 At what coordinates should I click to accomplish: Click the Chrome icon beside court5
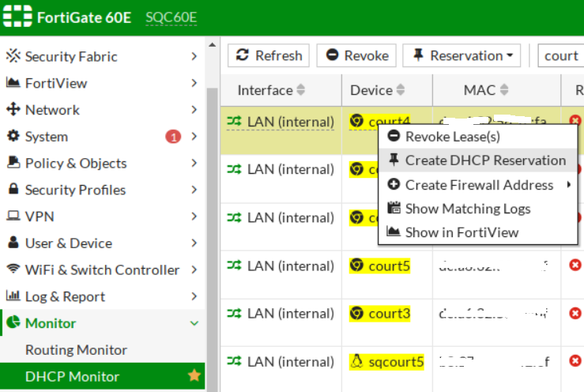[357, 265]
